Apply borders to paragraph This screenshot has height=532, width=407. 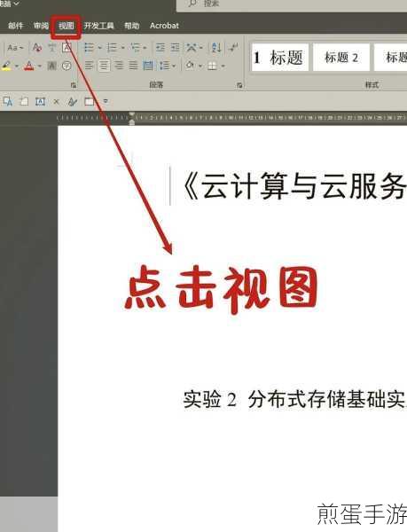[x=212, y=65]
